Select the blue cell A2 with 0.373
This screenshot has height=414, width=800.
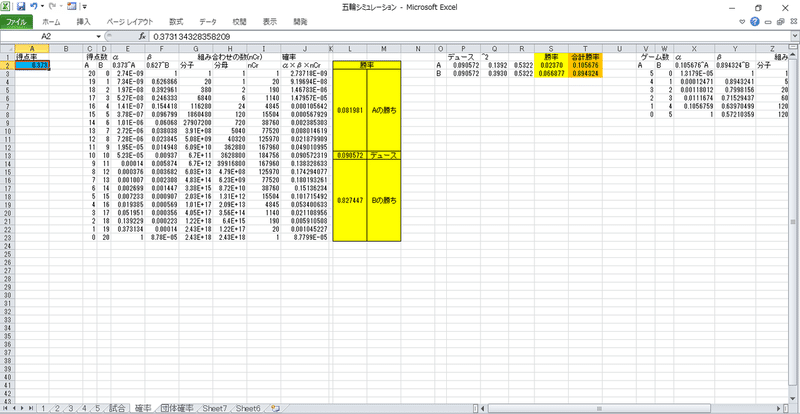click(x=32, y=65)
